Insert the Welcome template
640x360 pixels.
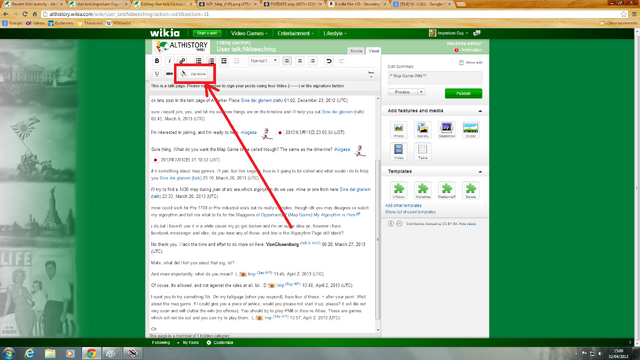tap(422, 191)
